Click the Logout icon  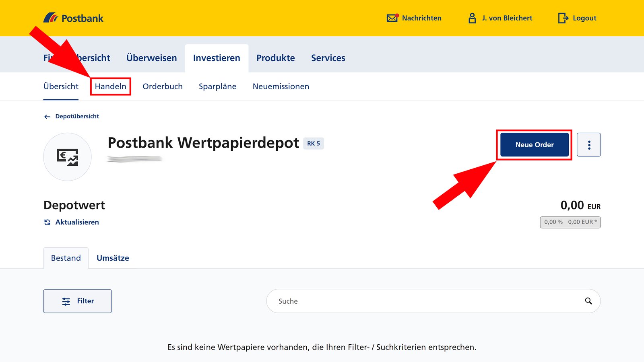pyautogui.click(x=562, y=18)
